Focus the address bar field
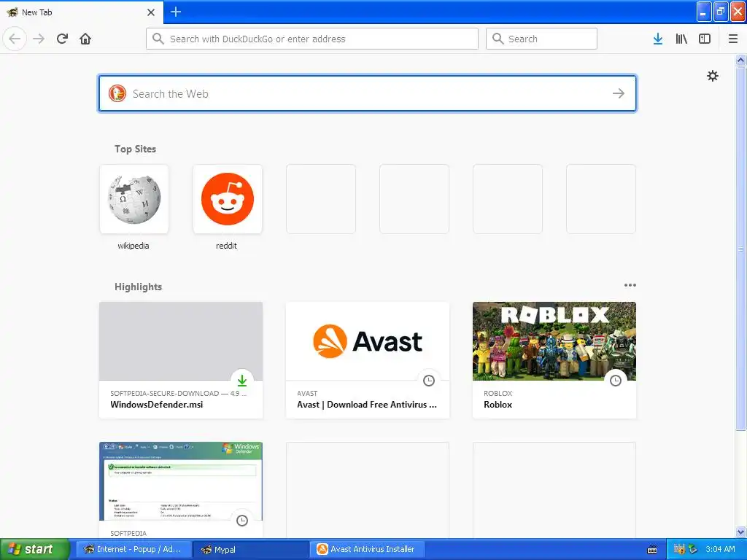 [312, 39]
